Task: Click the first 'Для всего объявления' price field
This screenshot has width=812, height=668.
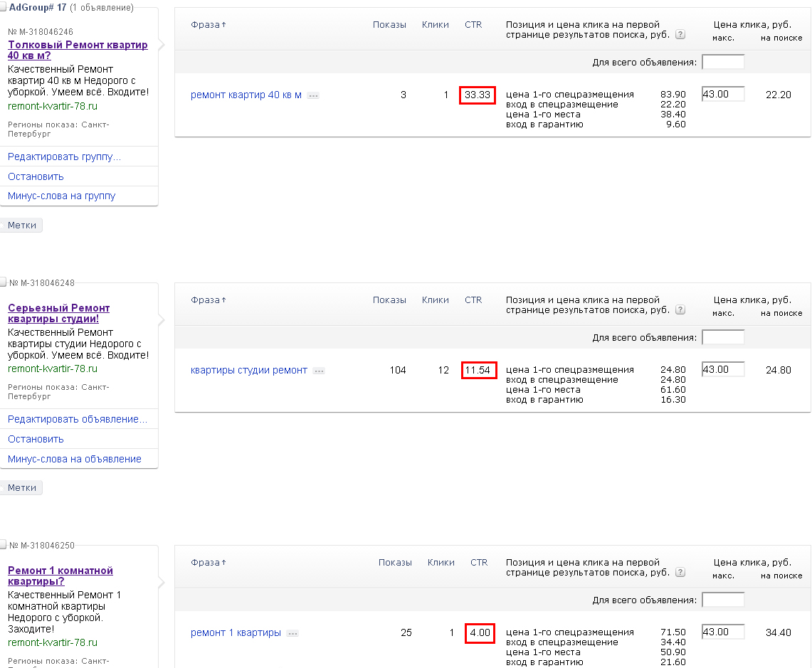Action: click(722, 62)
